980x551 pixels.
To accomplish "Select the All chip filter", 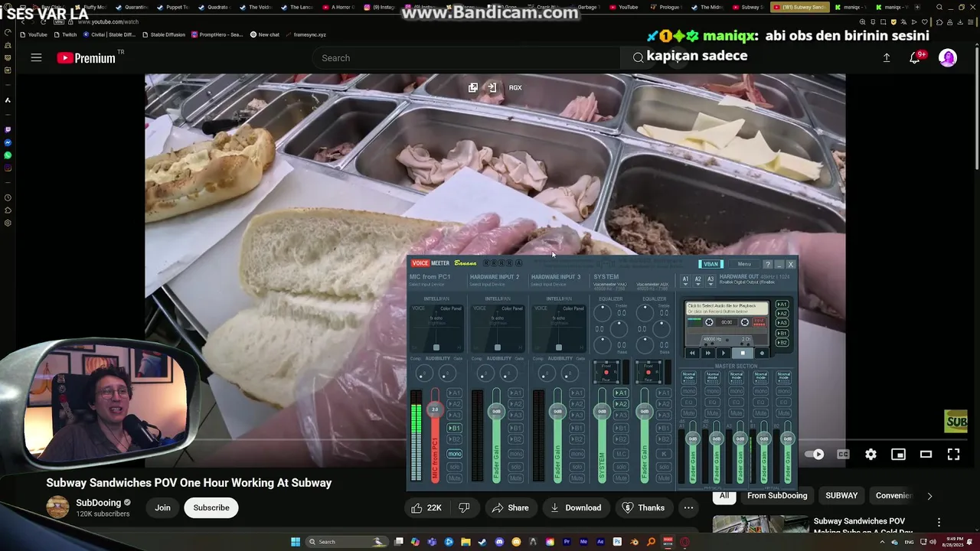I will point(724,495).
